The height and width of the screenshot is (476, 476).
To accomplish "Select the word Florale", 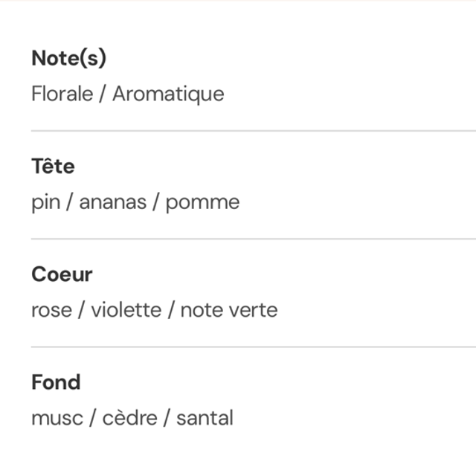I will (61, 94).
